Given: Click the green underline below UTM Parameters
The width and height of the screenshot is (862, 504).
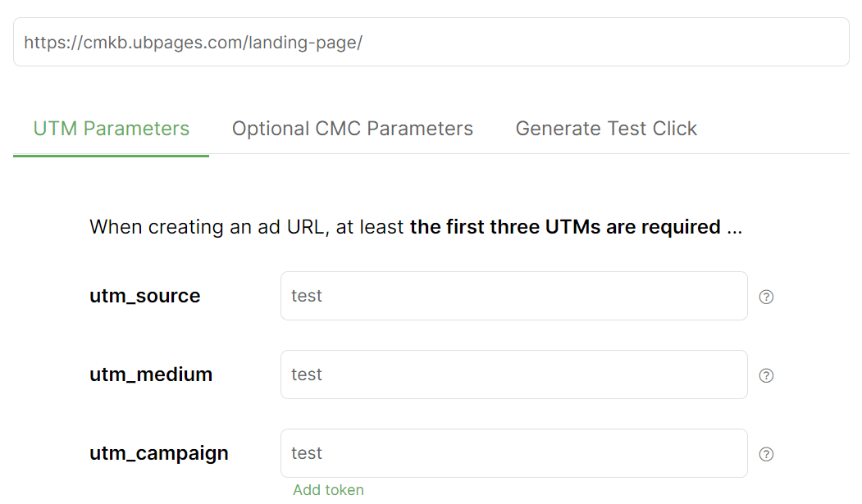Looking at the screenshot, I should [112, 155].
